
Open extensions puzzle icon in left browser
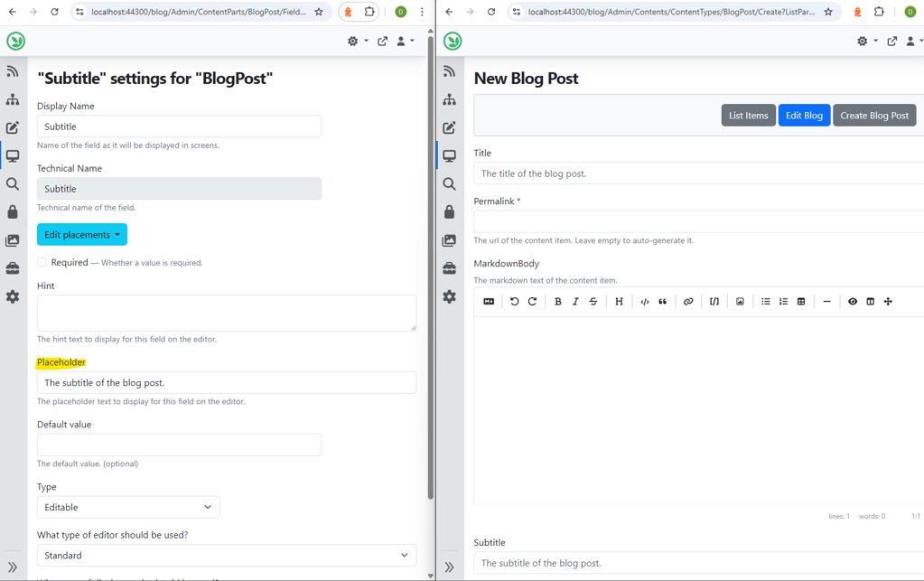[369, 12]
